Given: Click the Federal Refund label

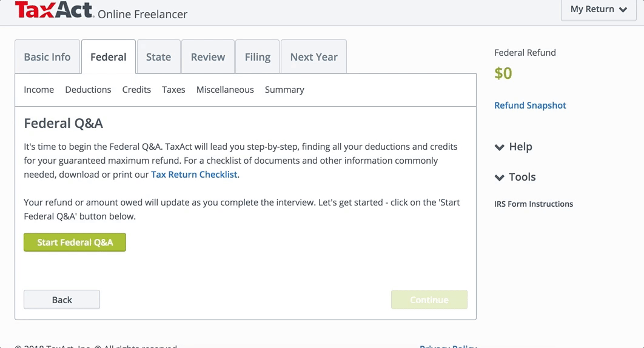Looking at the screenshot, I should click(x=525, y=53).
